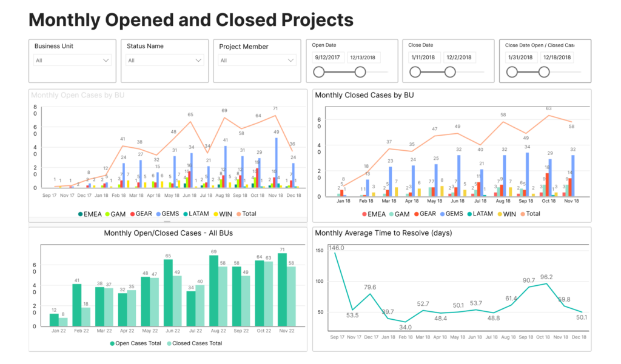Select EMEA legend in Monthly Closed Cases chart

pyautogui.click(x=374, y=214)
